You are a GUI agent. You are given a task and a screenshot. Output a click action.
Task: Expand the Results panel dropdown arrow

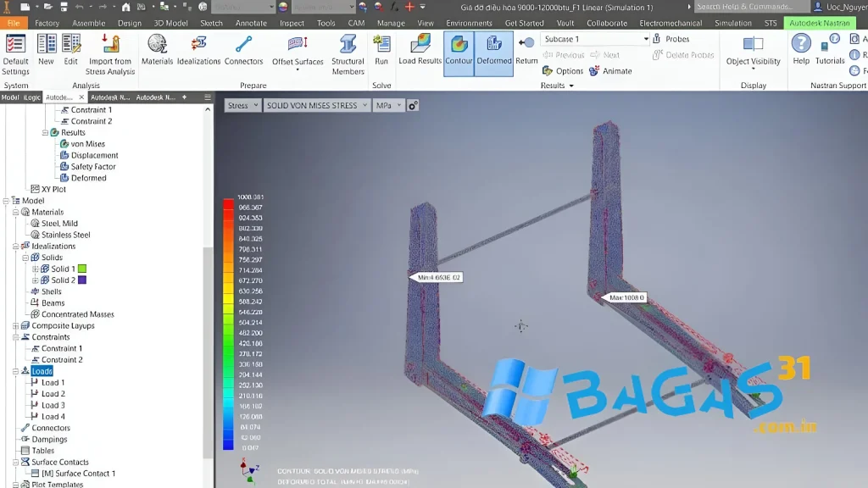(571, 86)
